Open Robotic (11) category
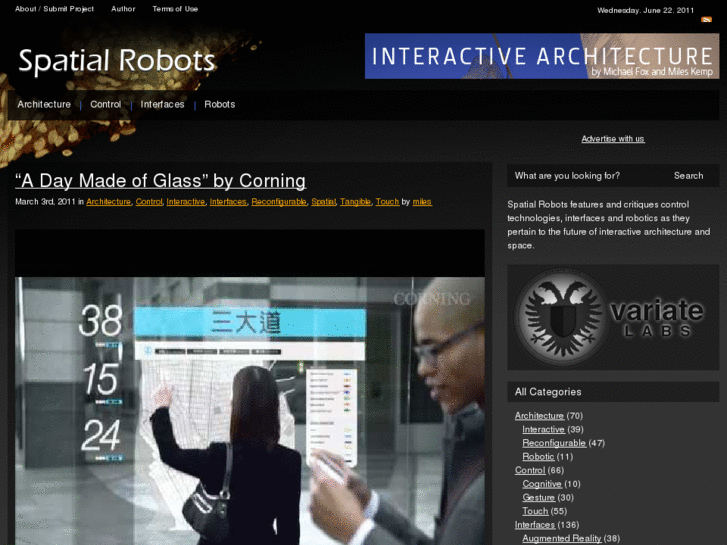This screenshot has height=545, width=727. point(538,457)
